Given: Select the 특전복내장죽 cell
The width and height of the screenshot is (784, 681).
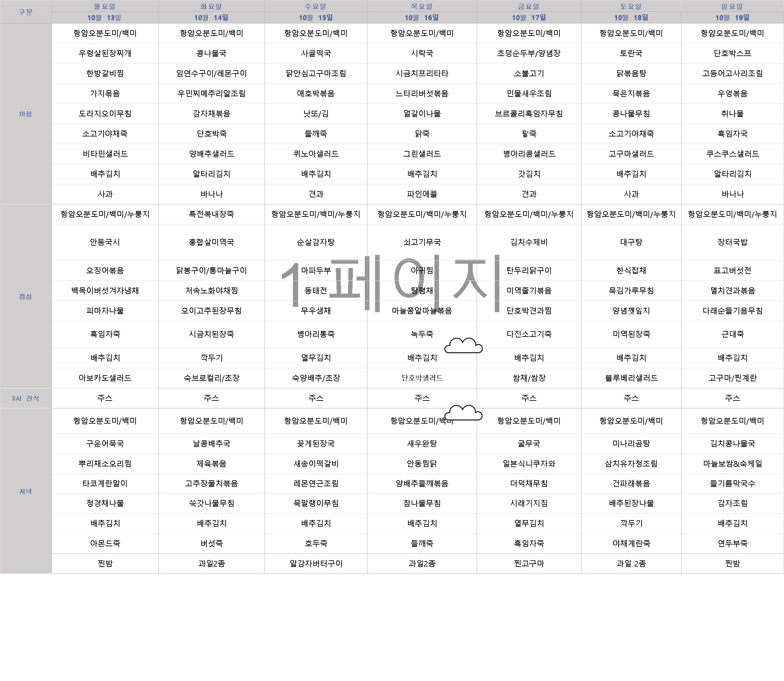Looking at the screenshot, I should click(211, 214).
